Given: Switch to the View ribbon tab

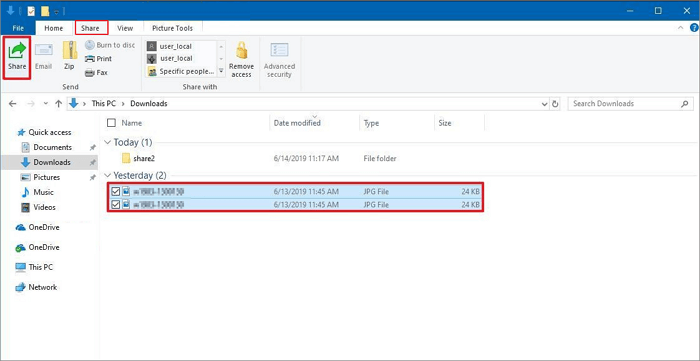Looking at the screenshot, I should tap(125, 28).
